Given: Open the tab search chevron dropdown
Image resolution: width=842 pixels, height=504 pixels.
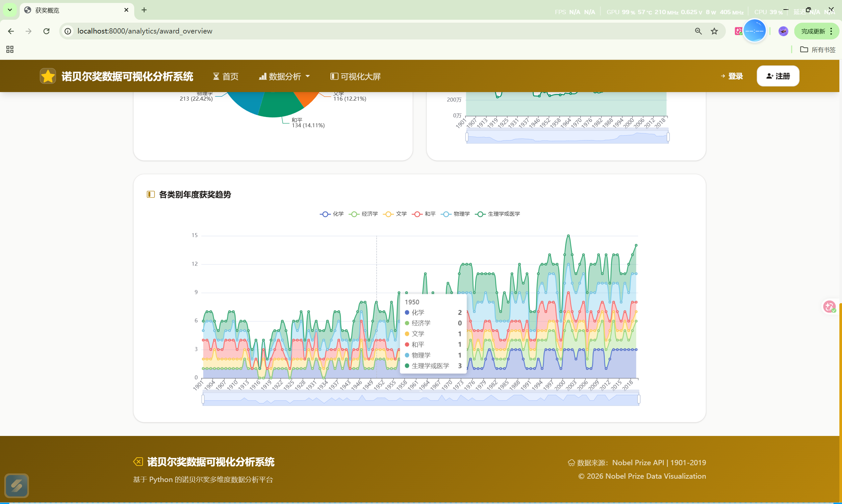Looking at the screenshot, I should click(x=10, y=10).
